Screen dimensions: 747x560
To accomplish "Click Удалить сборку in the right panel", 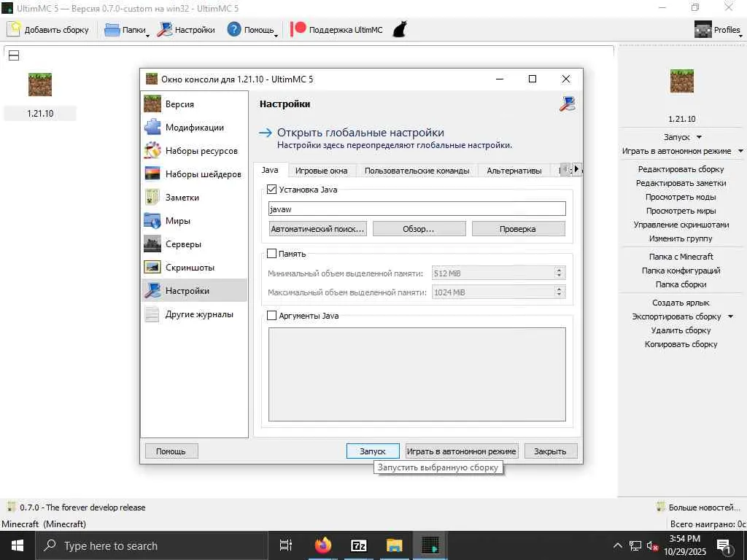I will click(681, 330).
